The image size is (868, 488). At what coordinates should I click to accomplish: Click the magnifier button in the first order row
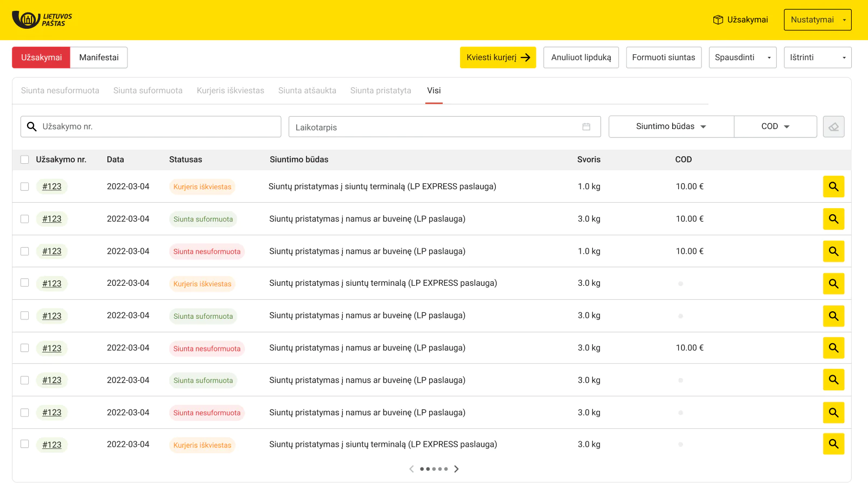coord(833,187)
